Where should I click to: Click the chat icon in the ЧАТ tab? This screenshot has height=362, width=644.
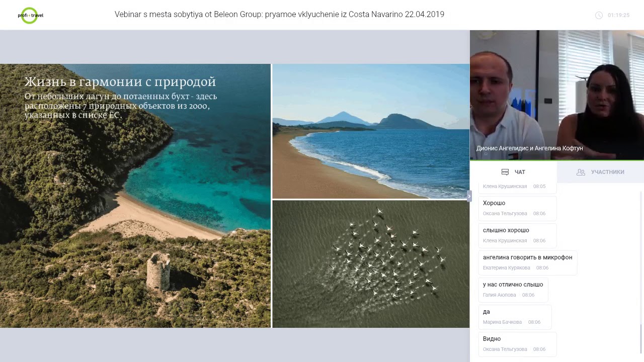(505, 172)
